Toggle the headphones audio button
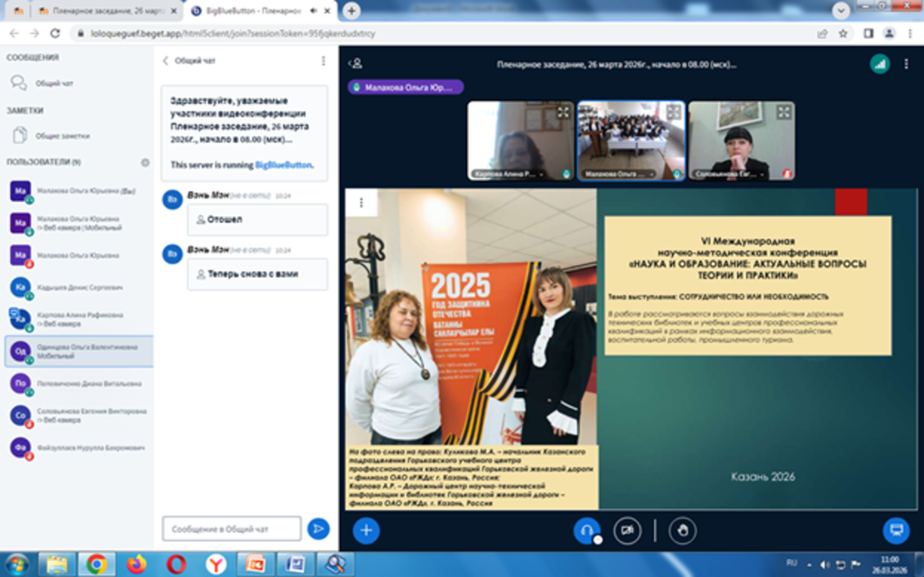Screen dimensions: 924x577 (586, 531)
